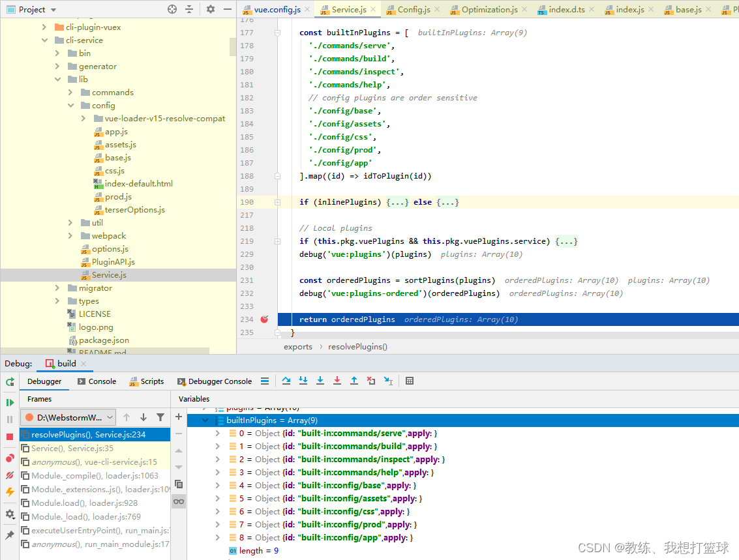Viewport: 739px width, 560px height.
Task: Pin the debug tab
Action: (x=10, y=535)
